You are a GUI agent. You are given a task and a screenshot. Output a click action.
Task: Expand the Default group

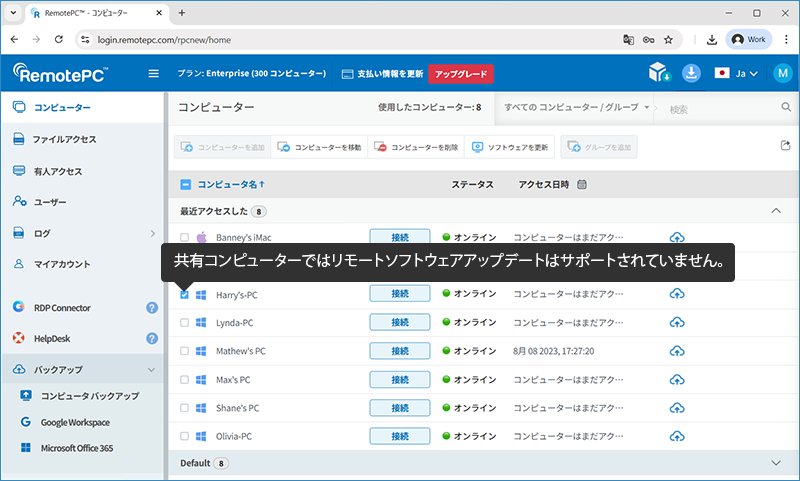point(776,463)
